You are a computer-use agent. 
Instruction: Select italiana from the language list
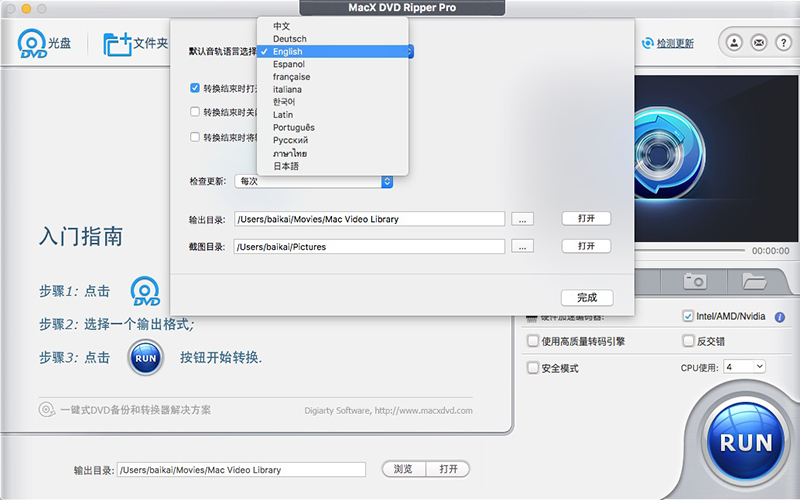click(x=333, y=89)
